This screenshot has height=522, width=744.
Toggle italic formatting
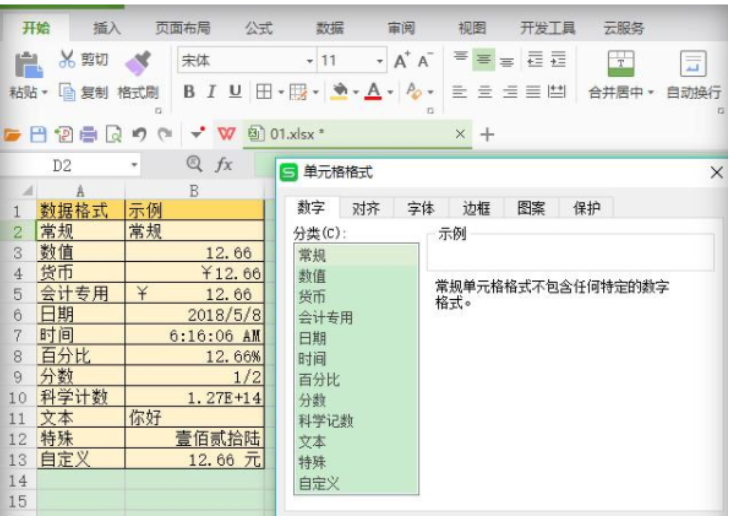pyautogui.click(x=211, y=92)
